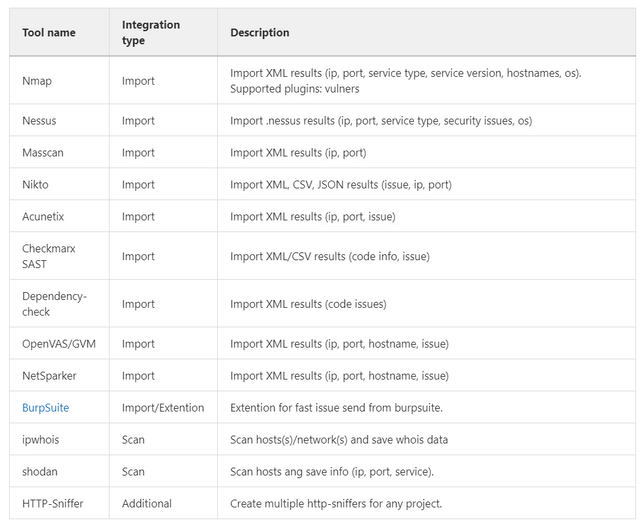Click 'Import' type in the Acunetix row
The width and height of the screenshot is (640, 521).
(x=138, y=216)
